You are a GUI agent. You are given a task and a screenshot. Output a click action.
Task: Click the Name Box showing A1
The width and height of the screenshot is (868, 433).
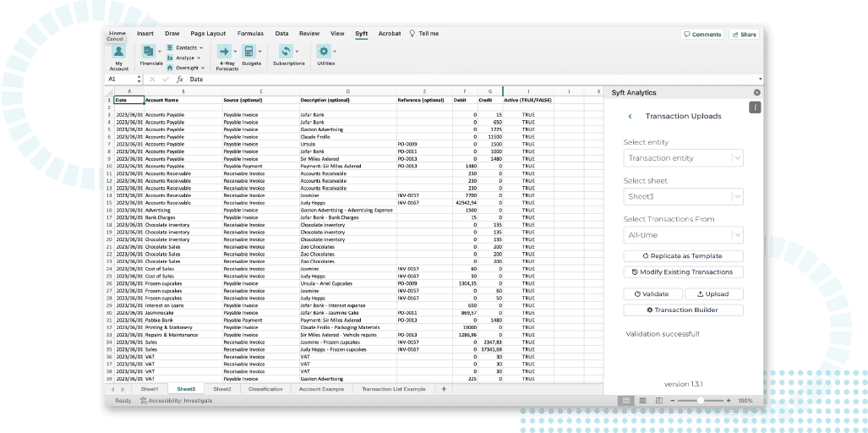click(x=121, y=79)
